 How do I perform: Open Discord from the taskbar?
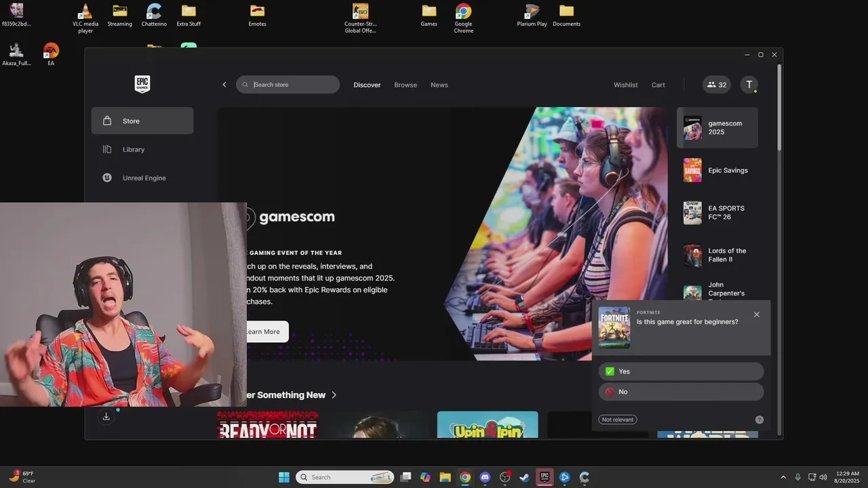click(485, 477)
